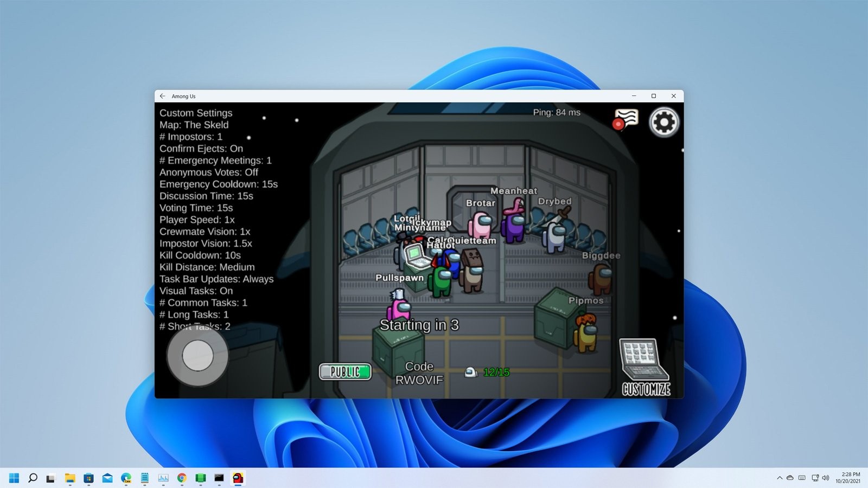
Task: Click # Emergency Meetings: 1 line
Action: (215, 160)
